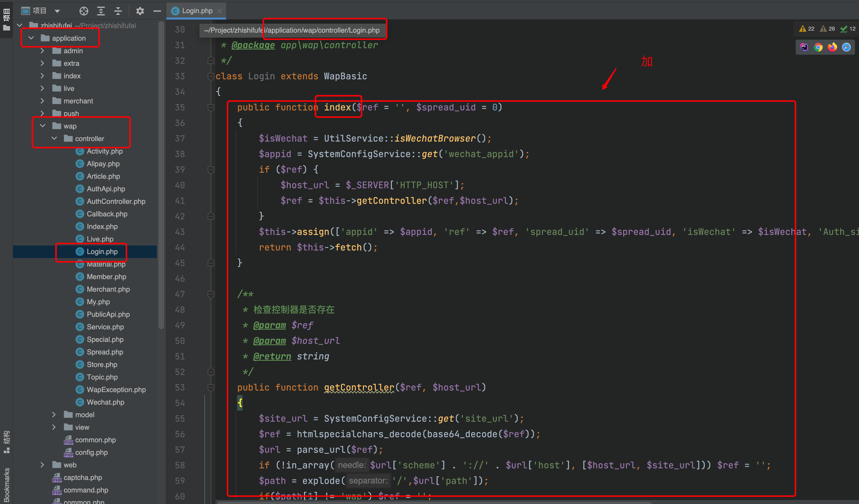Image resolution: width=859 pixels, height=504 pixels.
Task: Collapse the application folder
Action: (31, 38)
